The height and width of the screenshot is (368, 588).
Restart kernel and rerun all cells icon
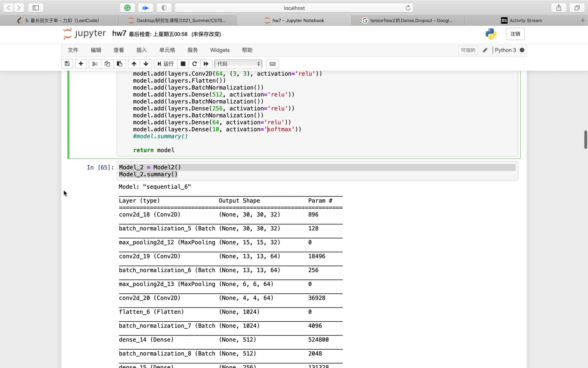click(206, 64)
